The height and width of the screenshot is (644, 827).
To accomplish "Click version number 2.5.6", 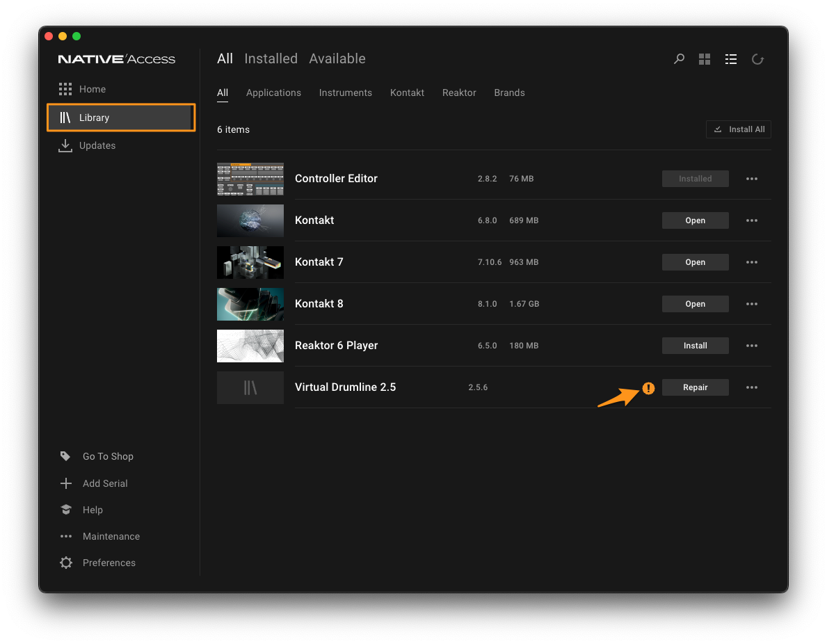I will point(478,387).
